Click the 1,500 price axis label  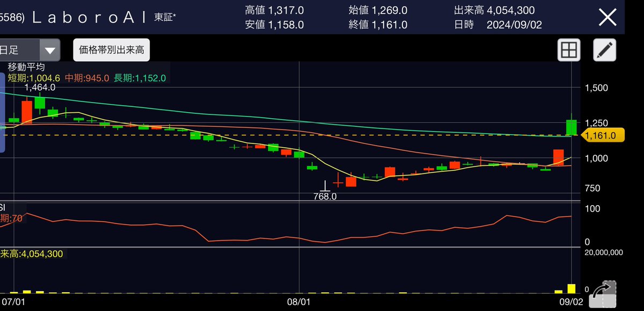click(x=596, y=88)
